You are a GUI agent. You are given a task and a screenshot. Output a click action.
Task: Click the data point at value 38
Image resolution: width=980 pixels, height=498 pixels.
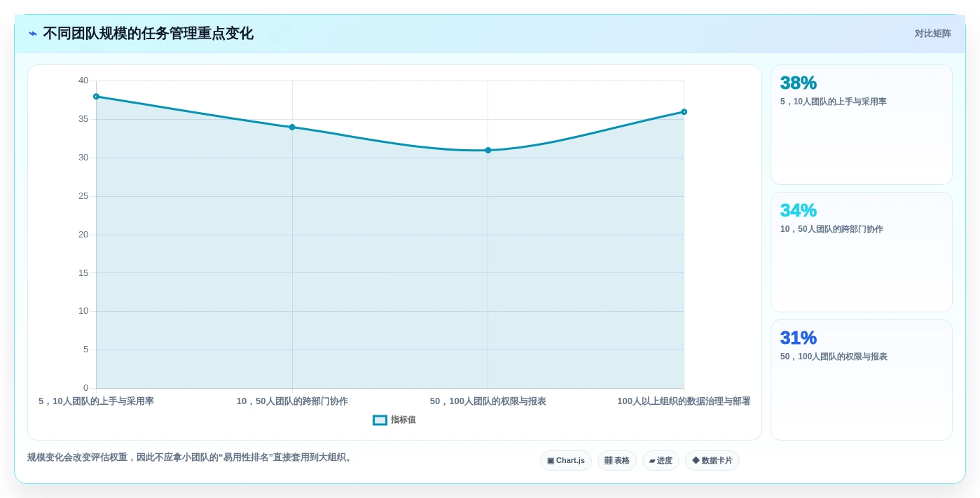[96, 97]
